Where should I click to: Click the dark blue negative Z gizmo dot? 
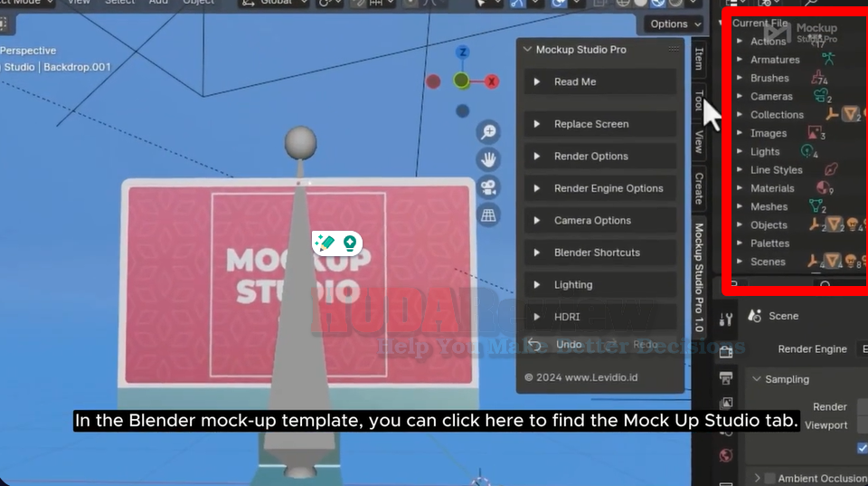click(463, 110)
